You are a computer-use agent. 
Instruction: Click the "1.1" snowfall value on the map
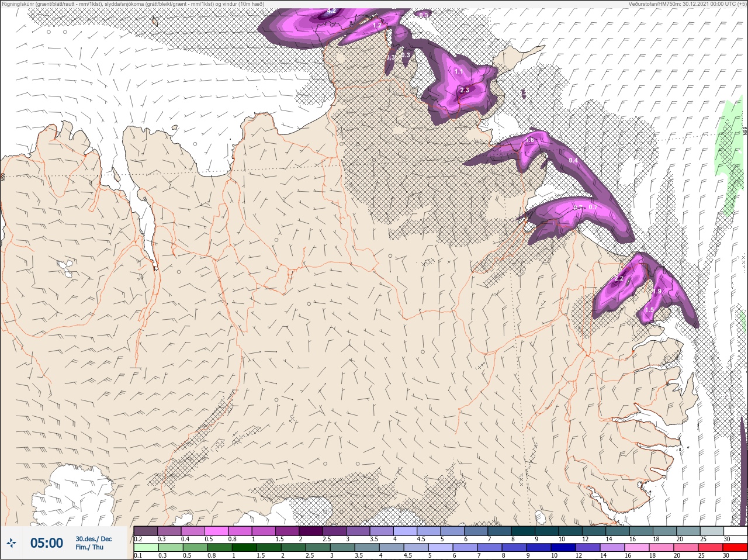tap(459, 71)
